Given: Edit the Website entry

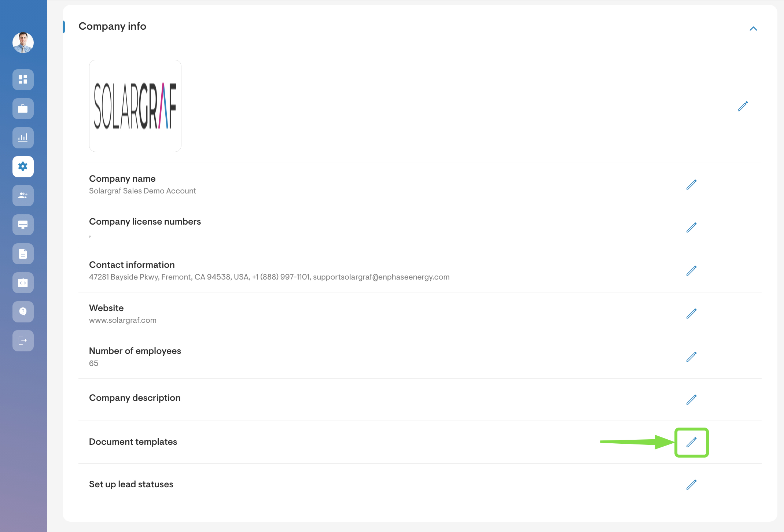Looking at the screenshot, I should (x=691, y=314).
